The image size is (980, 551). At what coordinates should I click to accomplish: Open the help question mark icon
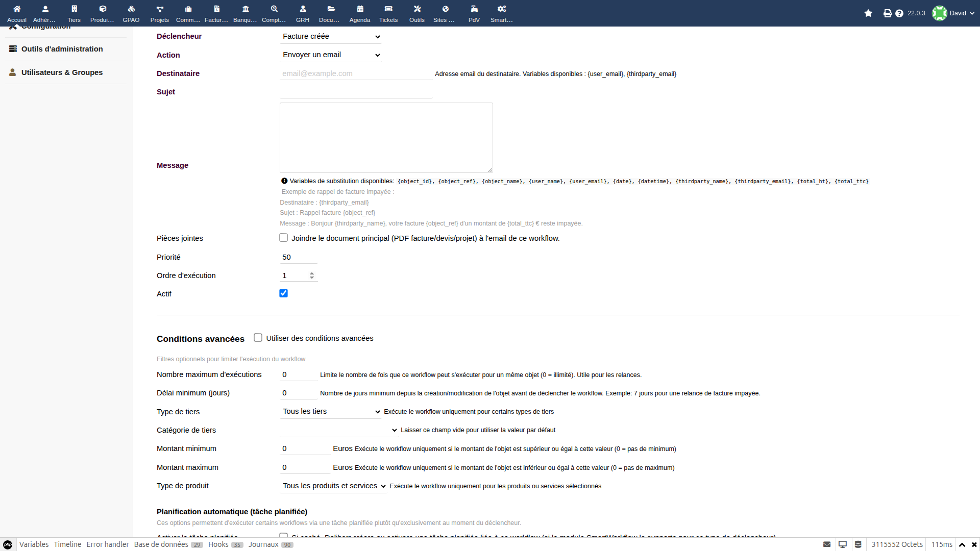pos(899,13)
